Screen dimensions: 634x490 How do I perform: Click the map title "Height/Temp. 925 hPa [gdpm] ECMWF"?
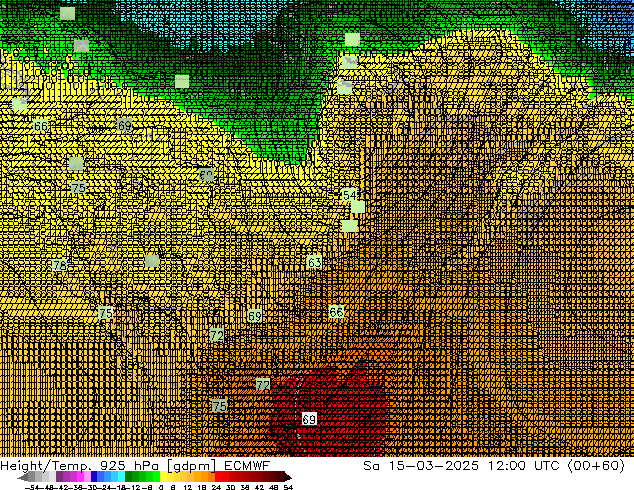click(135, 466)
